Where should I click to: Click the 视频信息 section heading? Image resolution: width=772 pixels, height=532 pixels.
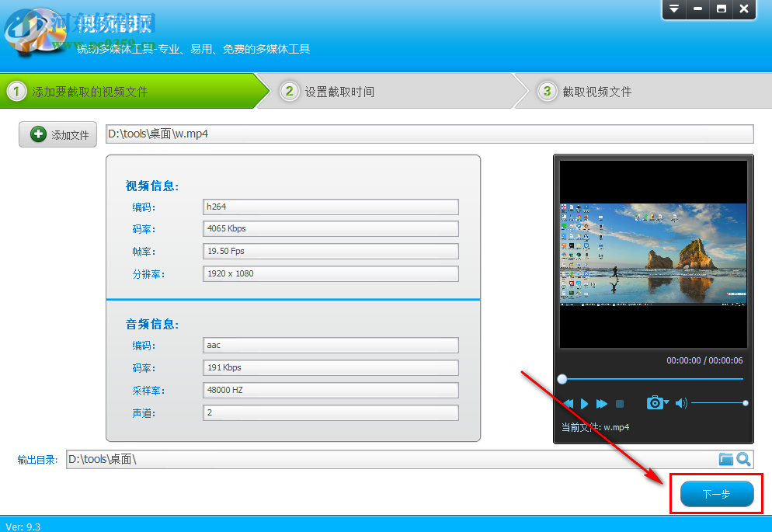coord(152,186)
